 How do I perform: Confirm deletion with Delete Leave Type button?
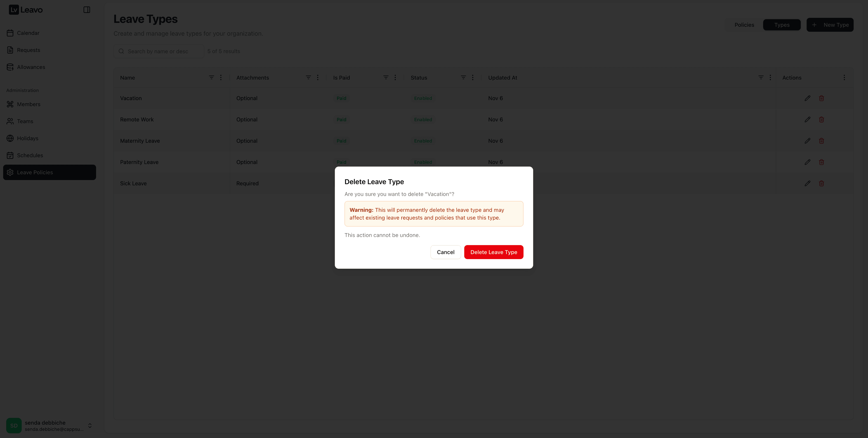tap(494, 252)
